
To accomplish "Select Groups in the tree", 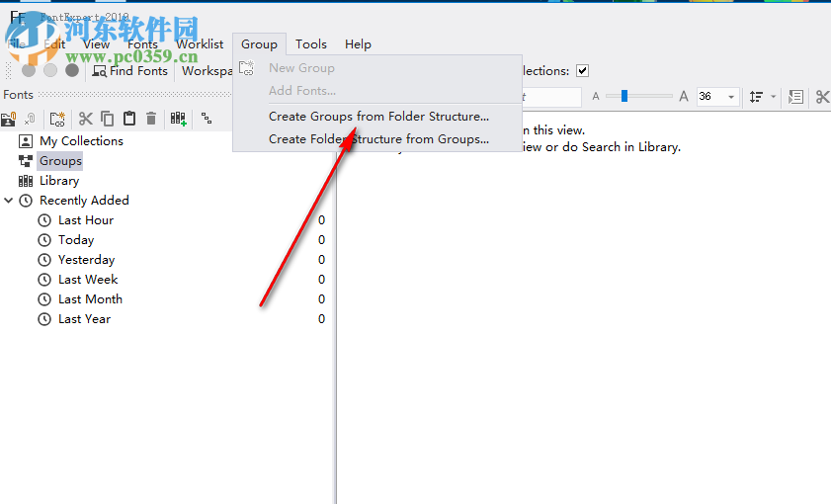I will 60,160.
